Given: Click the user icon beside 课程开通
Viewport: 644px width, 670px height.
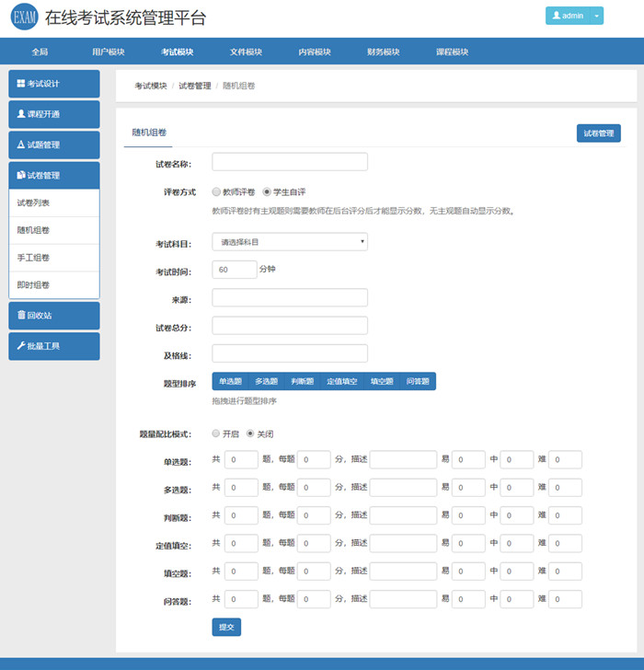Looking at the screenshot, I should pyautogui.click(x=21, y=114).
